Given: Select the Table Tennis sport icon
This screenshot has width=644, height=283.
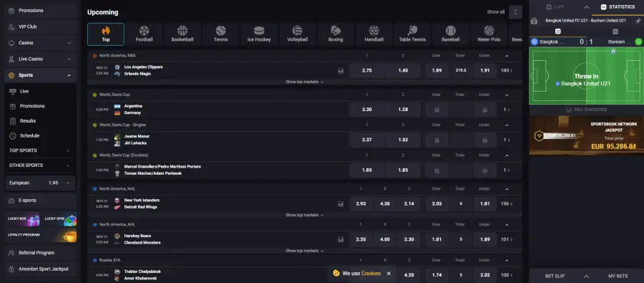Looking at the screenshot, I should coord(412,34).
